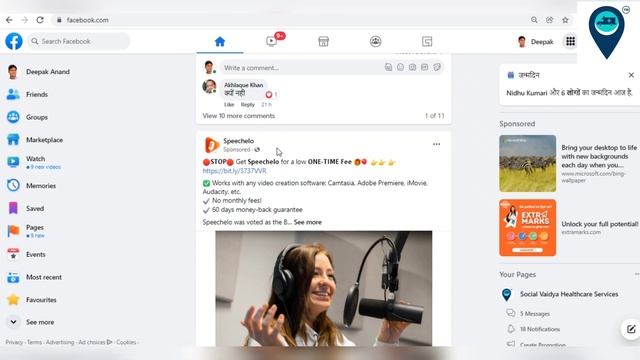640x360 pixels.
Task: Open the bit.ly link in Speechelo post
Action: pos(234,171)
